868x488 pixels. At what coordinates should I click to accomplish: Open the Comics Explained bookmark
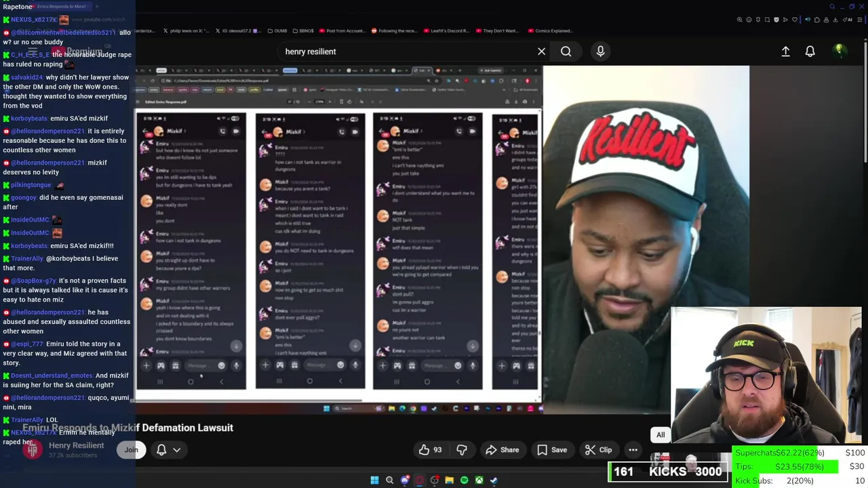tap(549, 30)
